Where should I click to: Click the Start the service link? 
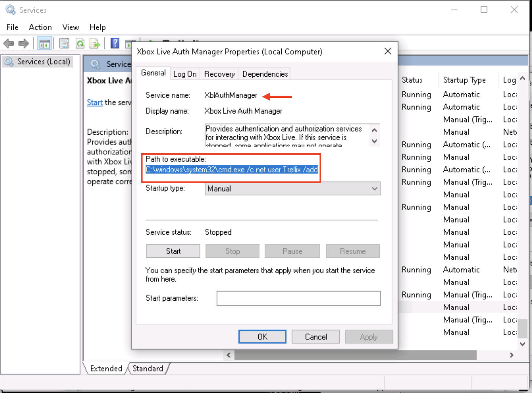(x=95, y=102)
